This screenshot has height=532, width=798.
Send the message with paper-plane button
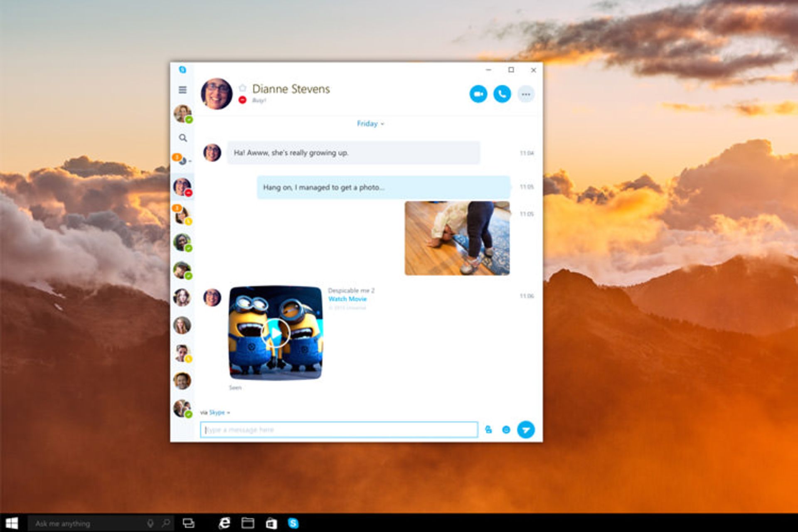coord(526,430)
